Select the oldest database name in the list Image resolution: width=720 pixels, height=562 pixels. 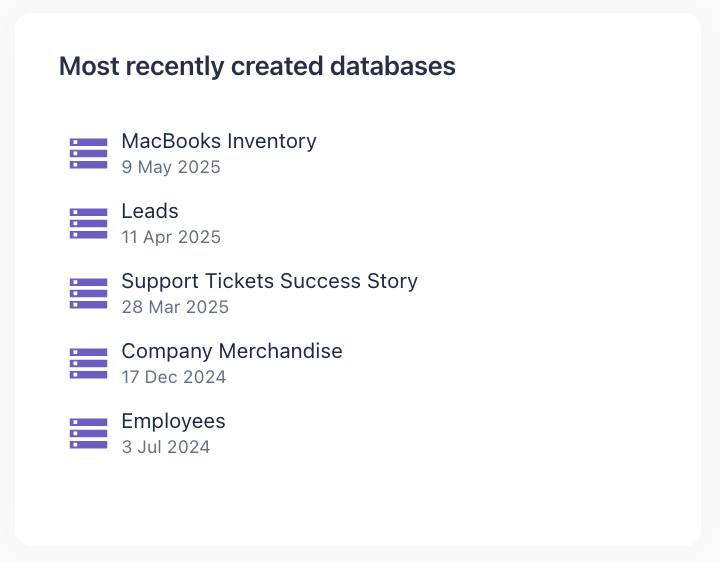(173, 422)
